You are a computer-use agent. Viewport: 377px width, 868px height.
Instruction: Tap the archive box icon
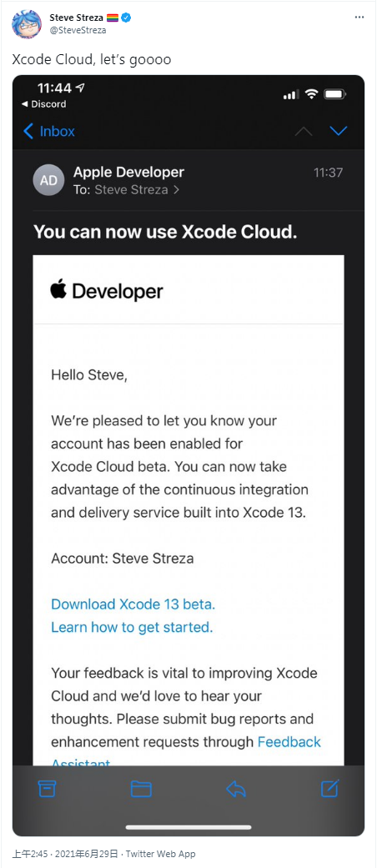47,788
